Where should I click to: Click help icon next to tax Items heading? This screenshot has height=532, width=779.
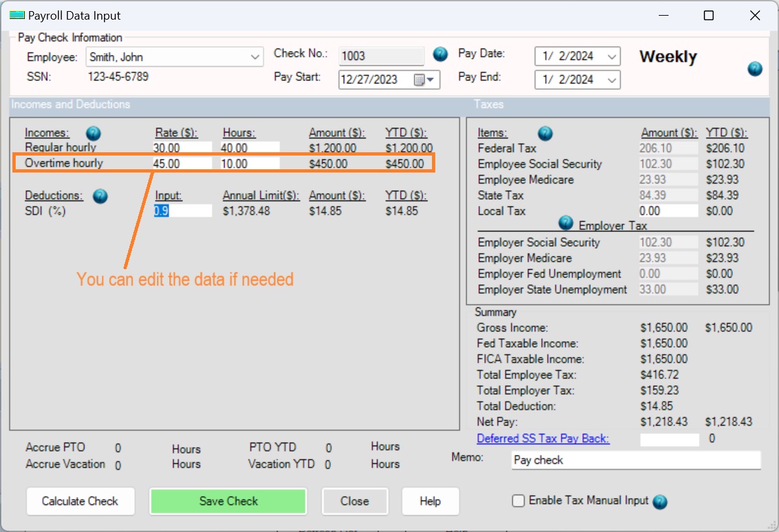545,134
